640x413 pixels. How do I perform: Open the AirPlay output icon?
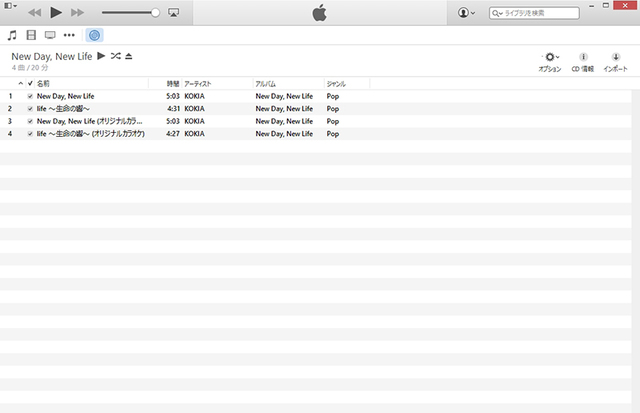173,13
